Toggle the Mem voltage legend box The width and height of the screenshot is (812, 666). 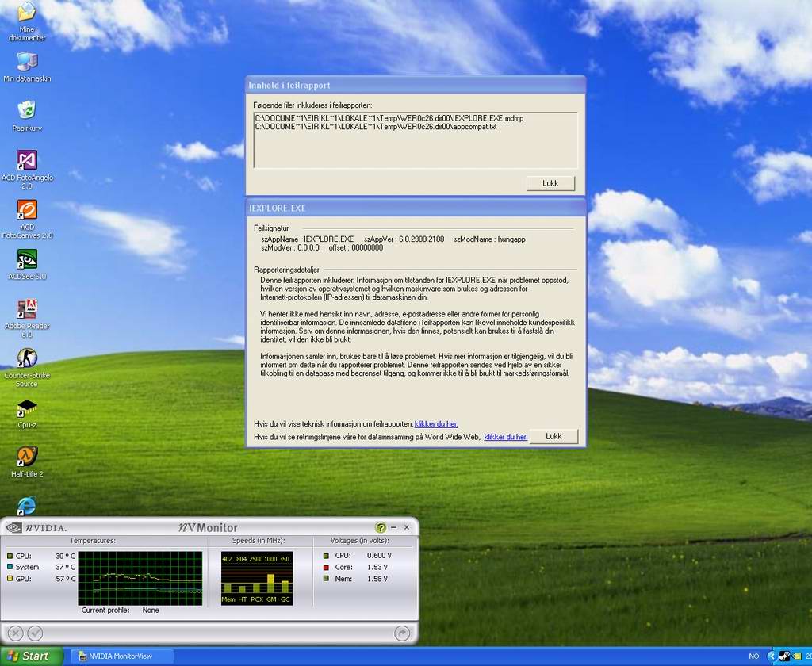[326, 579]
